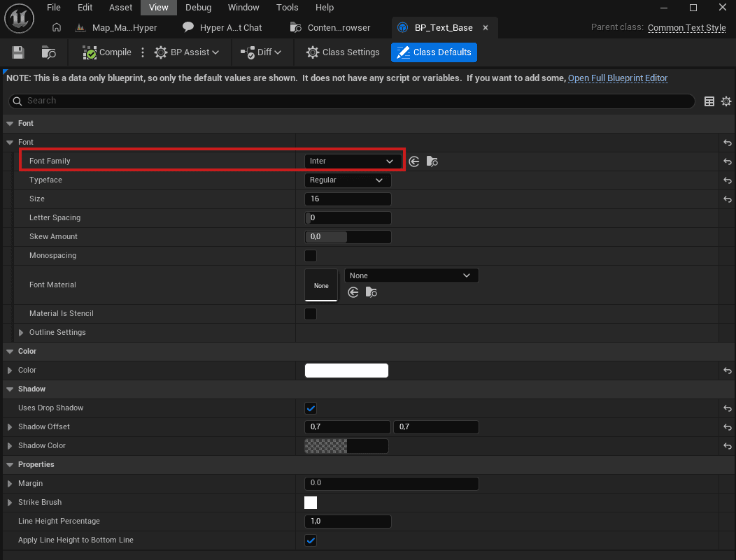Open the Diff dropdown menu
The height and width of the screenshot is (560, 736).
(x=261, y=52)
